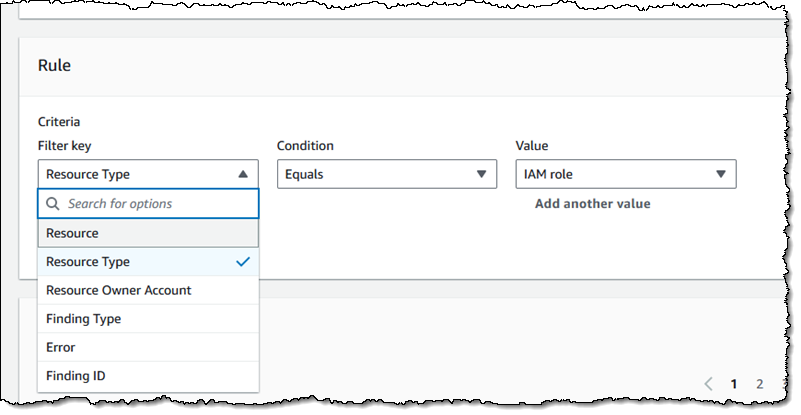Open the Equals condition dropdown
Screen dimensions: 801x415
[x=386, y=174]
